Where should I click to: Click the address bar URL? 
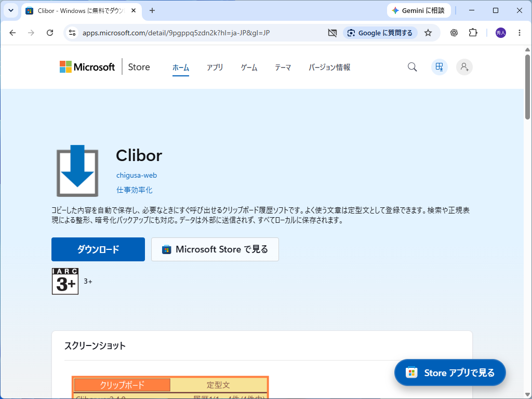click(176, 33)
